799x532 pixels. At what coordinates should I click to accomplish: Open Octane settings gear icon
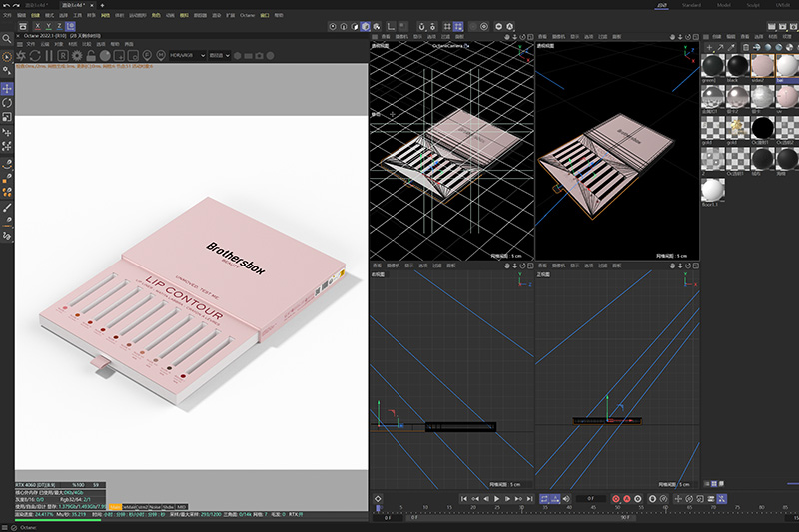coord(77,56)
